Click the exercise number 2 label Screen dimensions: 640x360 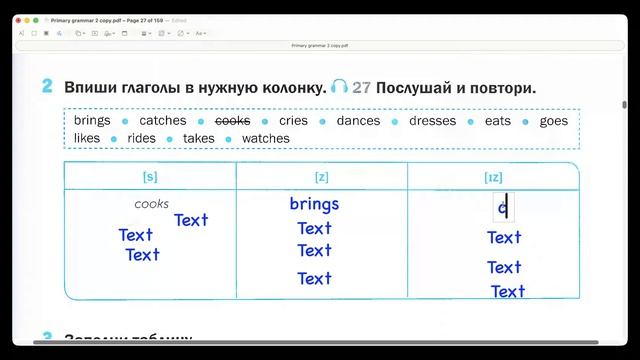[47, 86]
